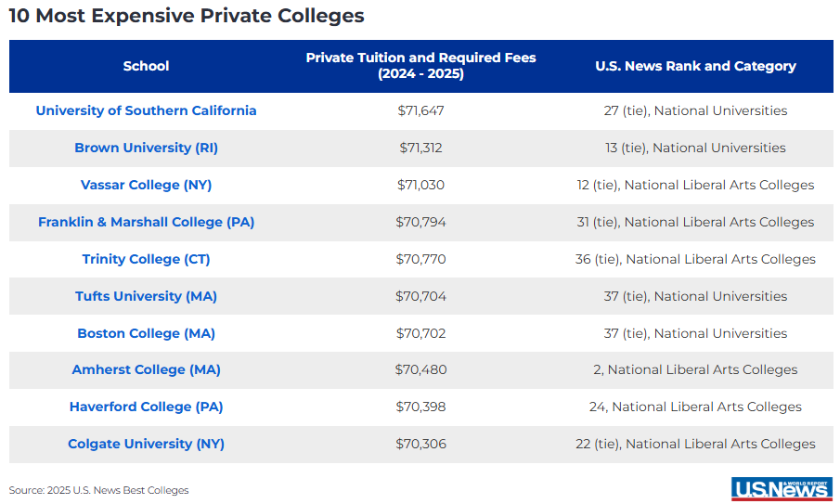Viewport: 840px width, 504px height.
Task: Click the source note 2025 U.S. News Best Colleges
Action: click(x=98, y=490)
